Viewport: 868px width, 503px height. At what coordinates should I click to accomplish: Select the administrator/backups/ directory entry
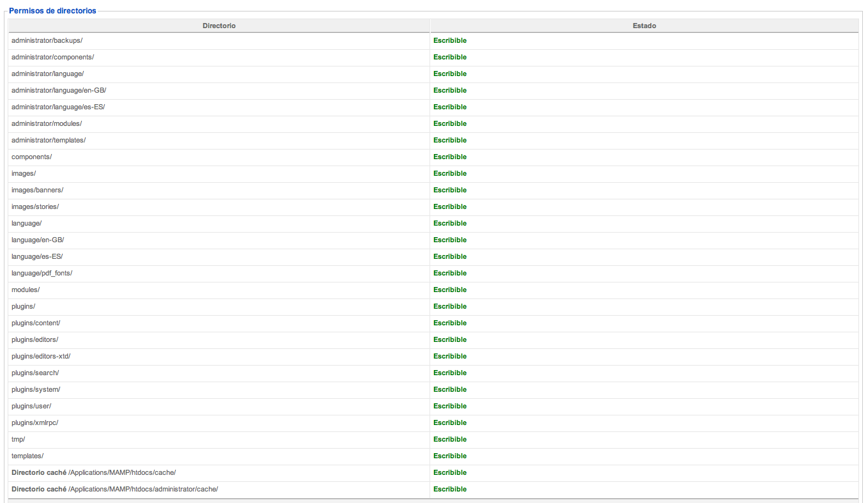[x=47, y=40]
